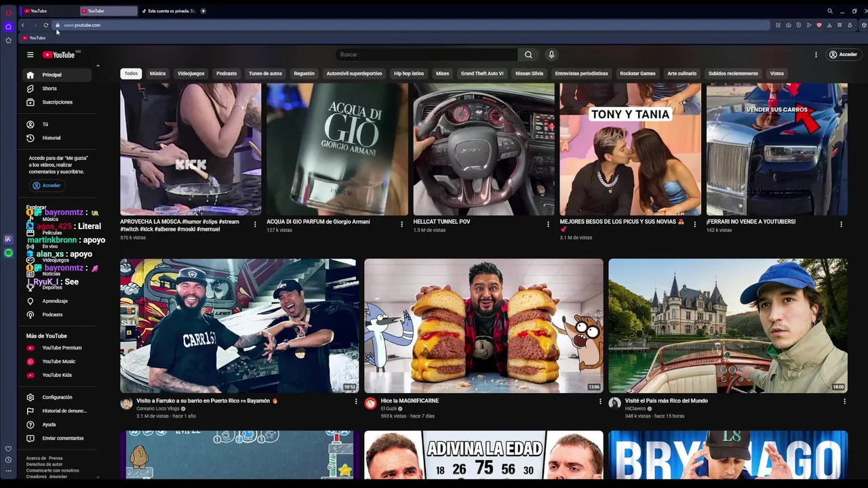
Task: Select the Subidos recientemente chip
Action: 733,73
